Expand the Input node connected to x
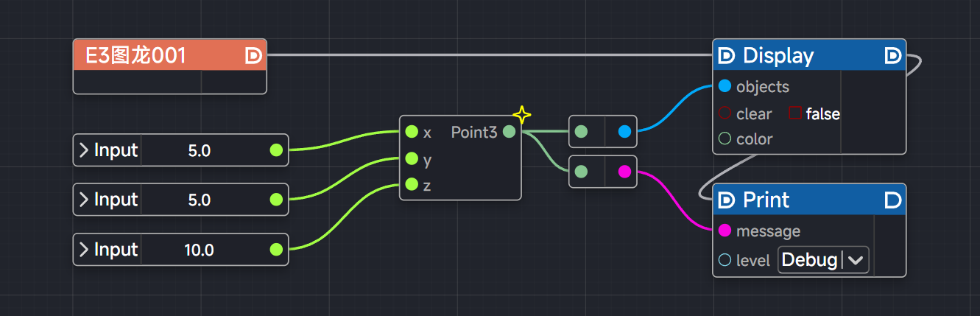The height and width of the screenshot is (316, 980). 84,150
